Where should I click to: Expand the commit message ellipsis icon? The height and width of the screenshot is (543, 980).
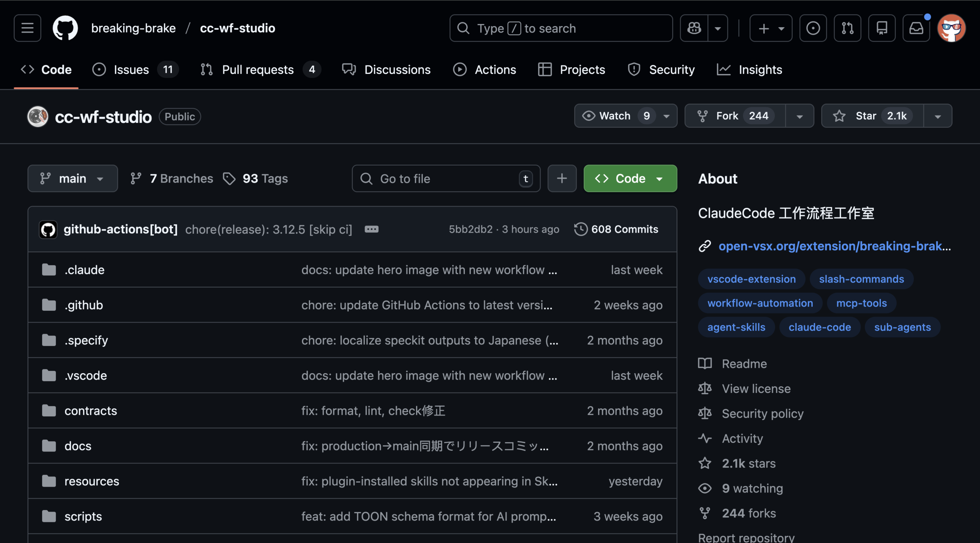[371, 229]
